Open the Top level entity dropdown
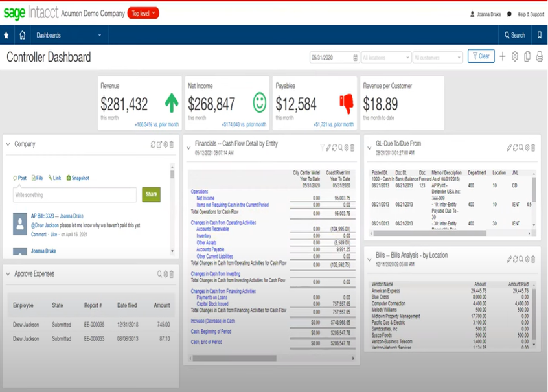The height and width of the screenshot is (392, 548). pyautogui.click(x=143, y=14)
